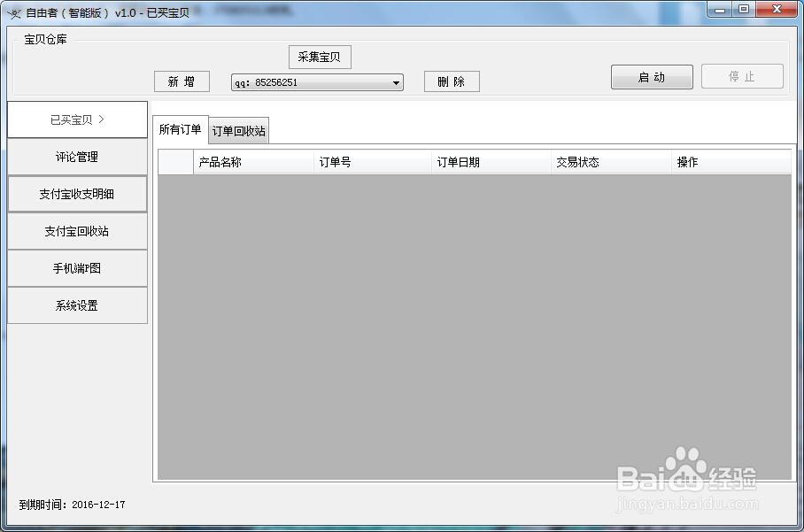
Task: Expand the QQ account selection arrow
Action: [397, 82]
